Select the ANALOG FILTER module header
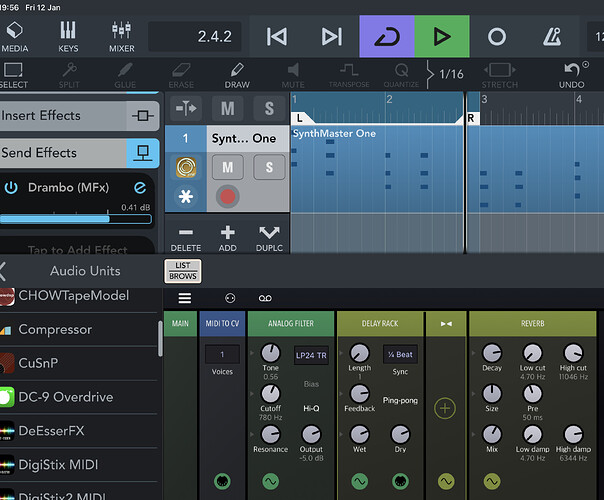This screenshot has height=500, width=604. click(x=291, y=324)
